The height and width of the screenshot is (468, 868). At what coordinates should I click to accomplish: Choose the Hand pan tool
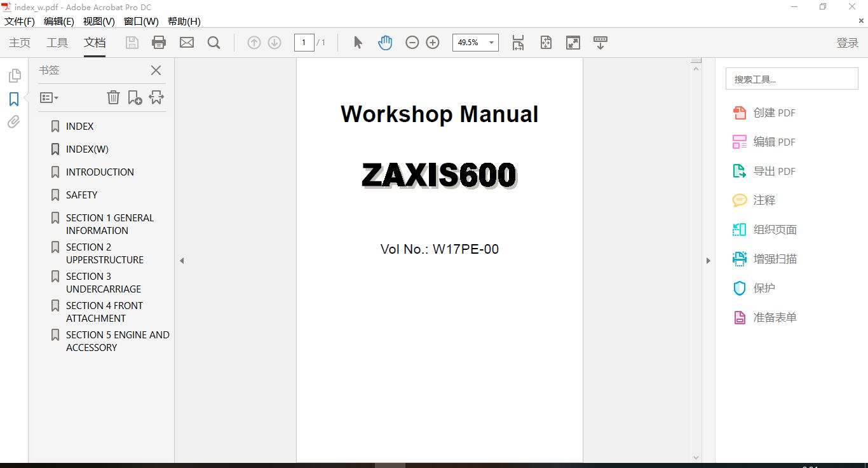pyautogui.click(x=385, y=43)
